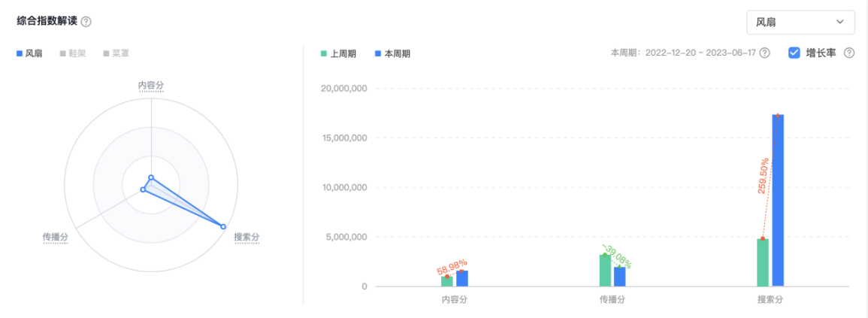Viewport: 868px width, 318px height.
Task: Click help icon beside 综合指数解读 title
Action: [86, 22]
